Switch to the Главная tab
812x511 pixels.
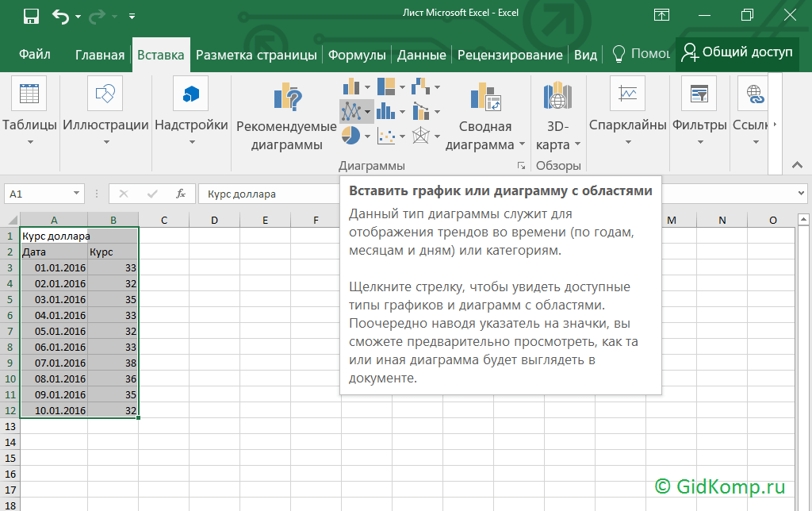[100, 55]
